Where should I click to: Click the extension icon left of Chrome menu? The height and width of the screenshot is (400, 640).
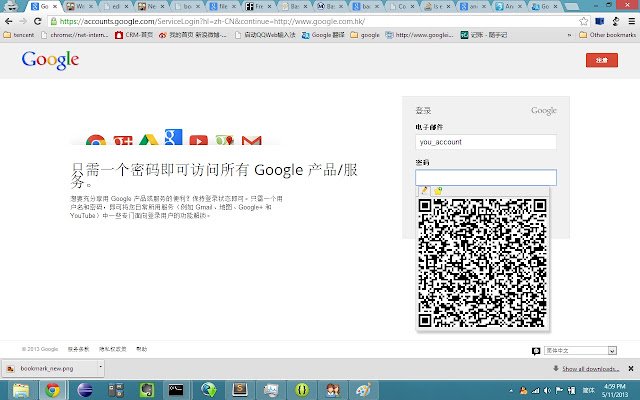(616, 21)
